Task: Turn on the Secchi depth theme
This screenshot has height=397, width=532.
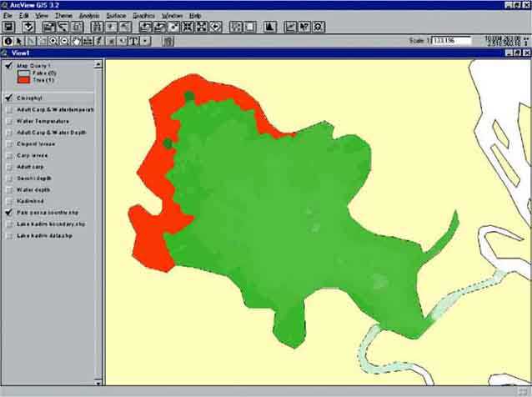Action: (9, 178)
